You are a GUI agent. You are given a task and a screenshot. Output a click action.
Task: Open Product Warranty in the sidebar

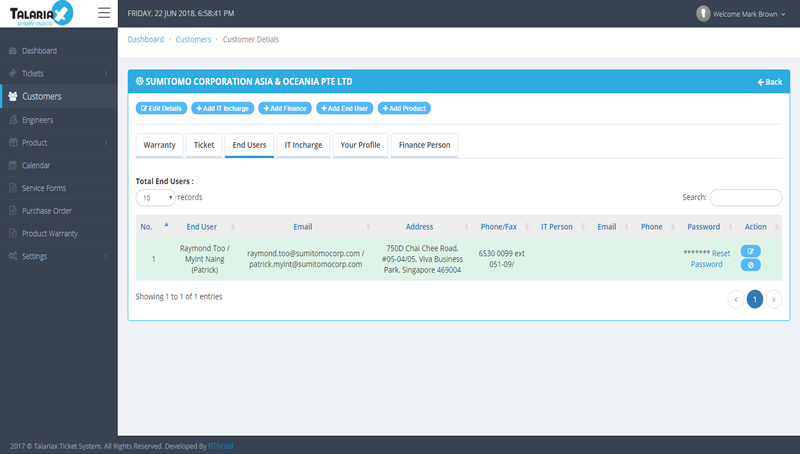pos(59,233)
